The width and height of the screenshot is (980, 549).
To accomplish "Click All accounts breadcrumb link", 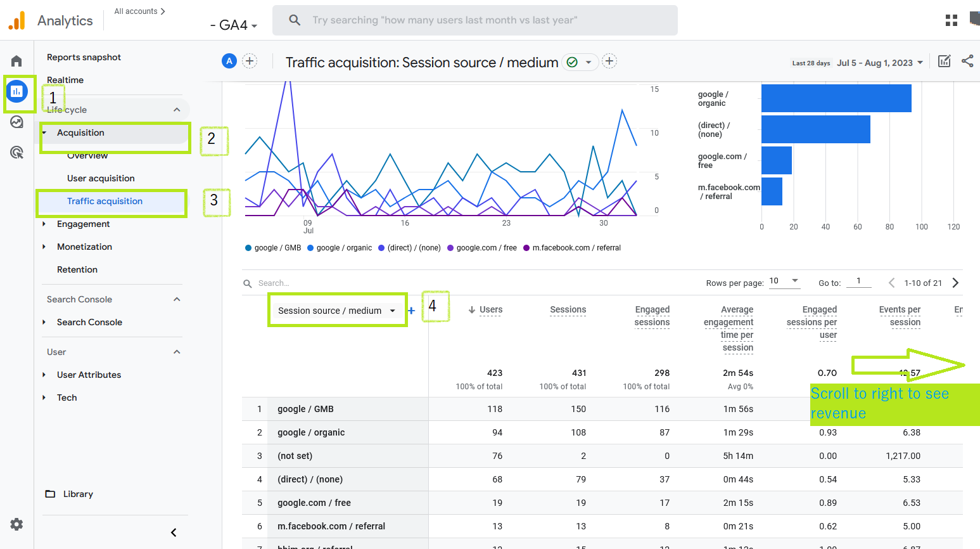I will (x=139, y=11).
